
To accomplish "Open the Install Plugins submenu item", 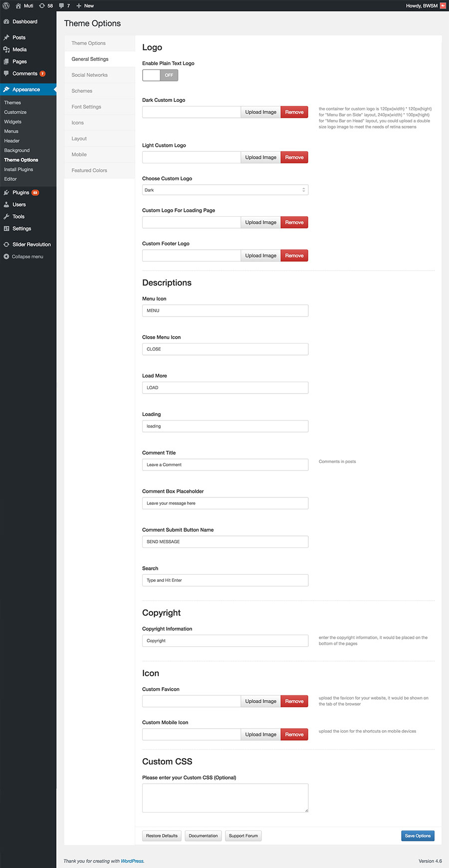I will [x=18, y=169].
